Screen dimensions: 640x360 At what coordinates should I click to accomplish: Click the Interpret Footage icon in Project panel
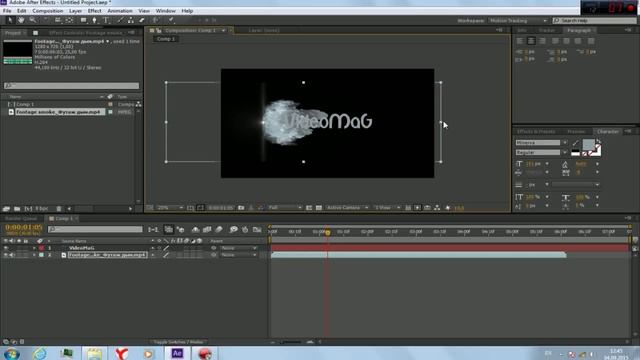[x=6, y=209]
